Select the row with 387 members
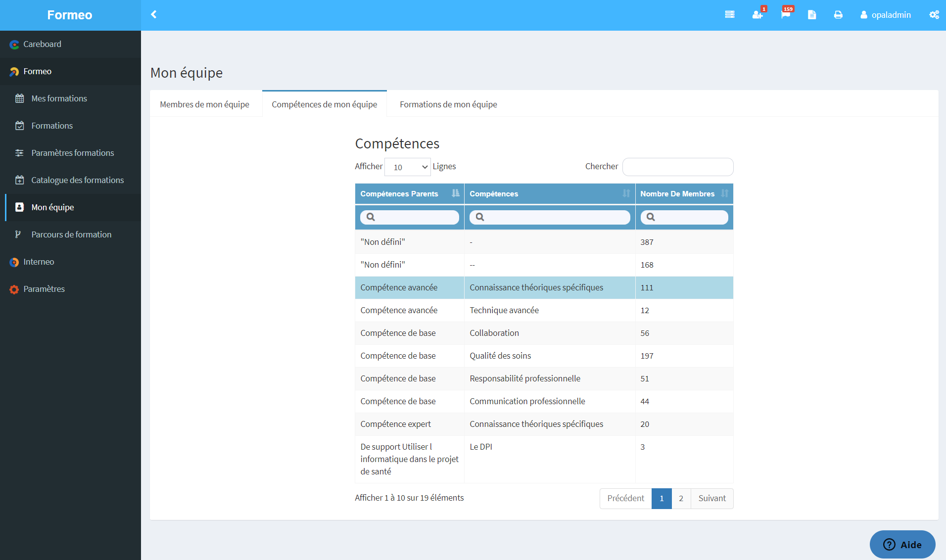 tap(544, 242)
